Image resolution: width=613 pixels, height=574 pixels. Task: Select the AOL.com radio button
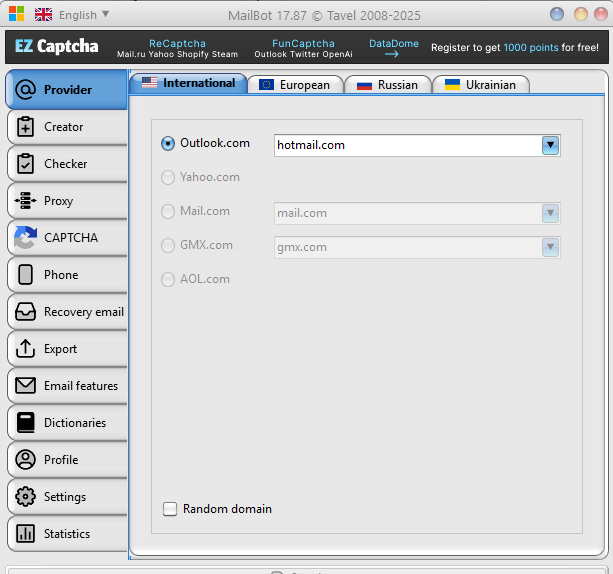click(x=168, y=280)
